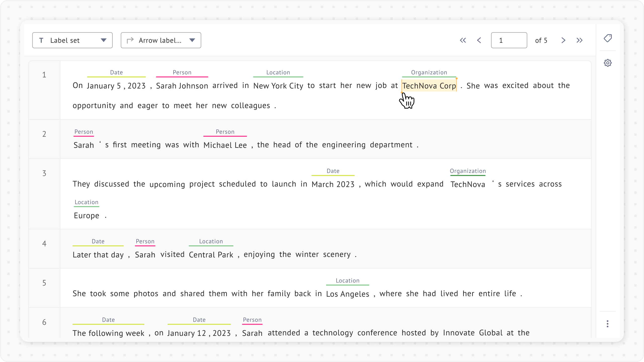Go to previous page arrow
This screenshot has width=644, height=362.
pos(479,40)
